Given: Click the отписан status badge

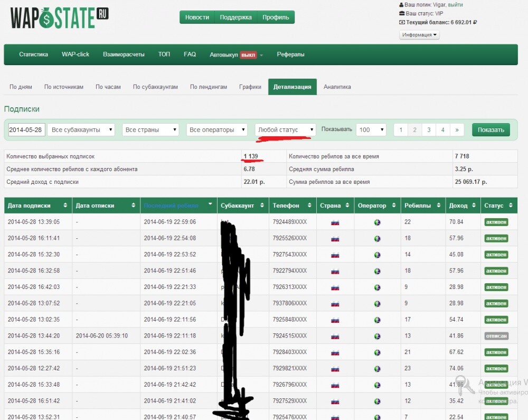Looking at the screenshot, I should point(496,336).
